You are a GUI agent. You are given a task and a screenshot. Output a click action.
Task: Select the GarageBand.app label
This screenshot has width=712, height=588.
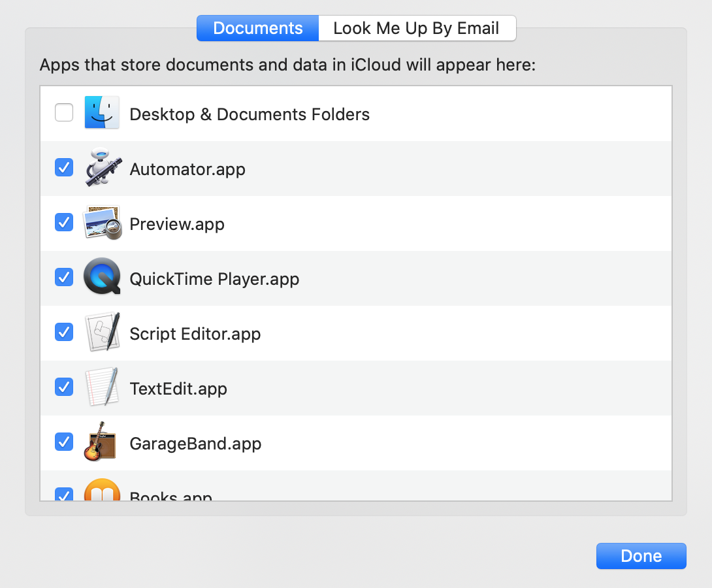tap(196, 444)
